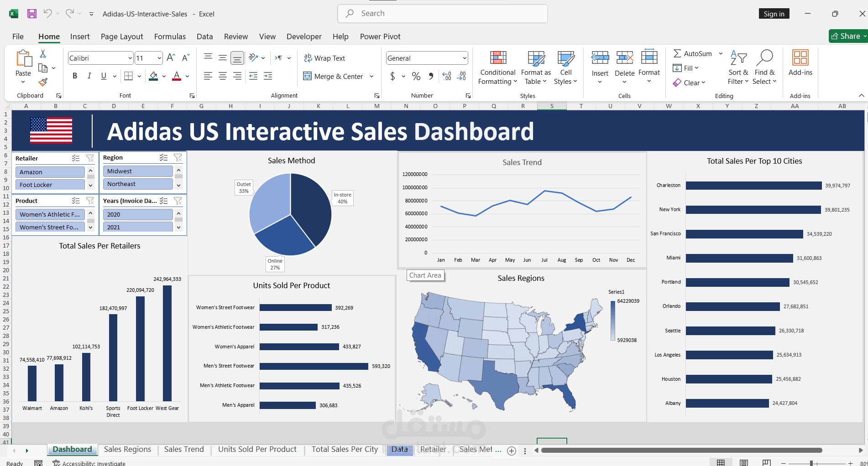
Task: Select Midwest in Region slicer
Action: click(x=138, y=171)
